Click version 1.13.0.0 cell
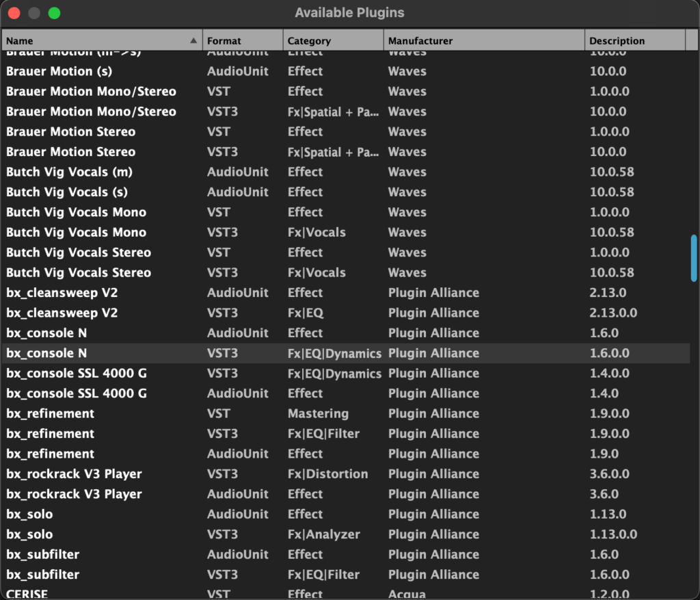 613,534
